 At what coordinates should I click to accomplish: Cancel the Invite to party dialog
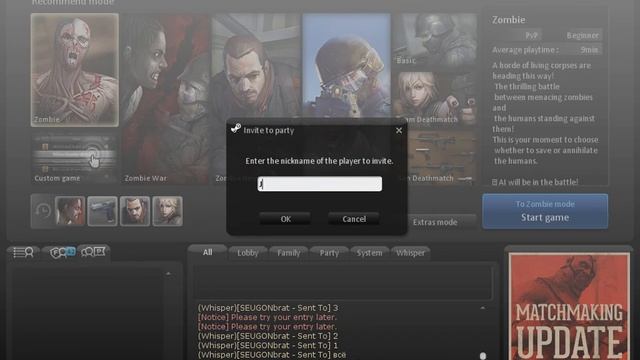354,219
